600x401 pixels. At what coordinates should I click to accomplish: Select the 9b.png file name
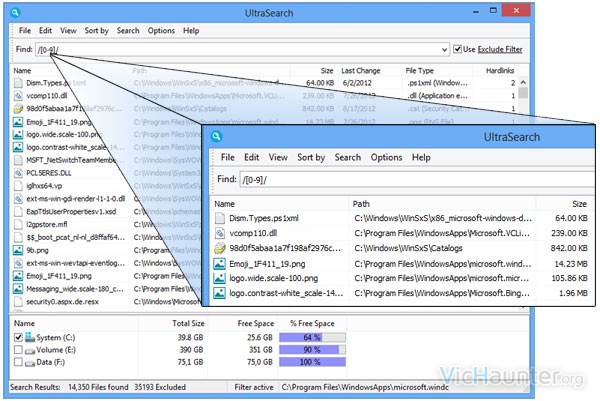[37, 250]
